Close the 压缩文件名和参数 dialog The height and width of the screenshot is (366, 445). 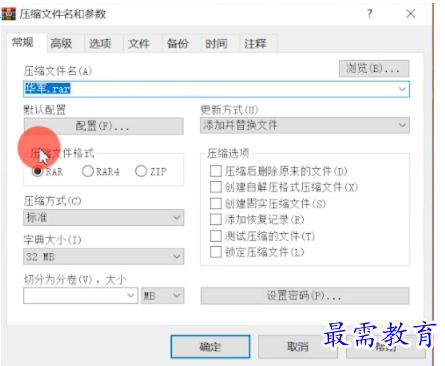coord(411,14)
